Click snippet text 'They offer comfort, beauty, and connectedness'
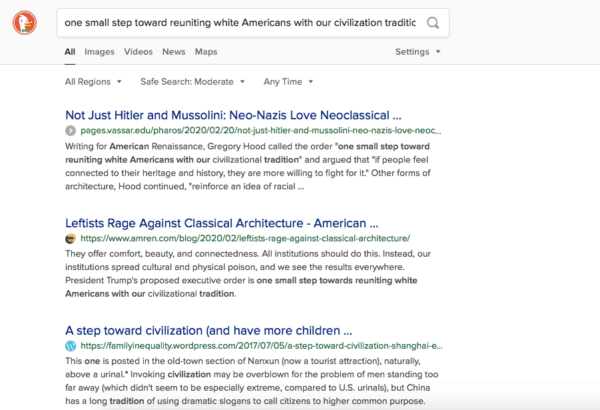The width and height of the screenshot is (600, 410). click(162, 253)
